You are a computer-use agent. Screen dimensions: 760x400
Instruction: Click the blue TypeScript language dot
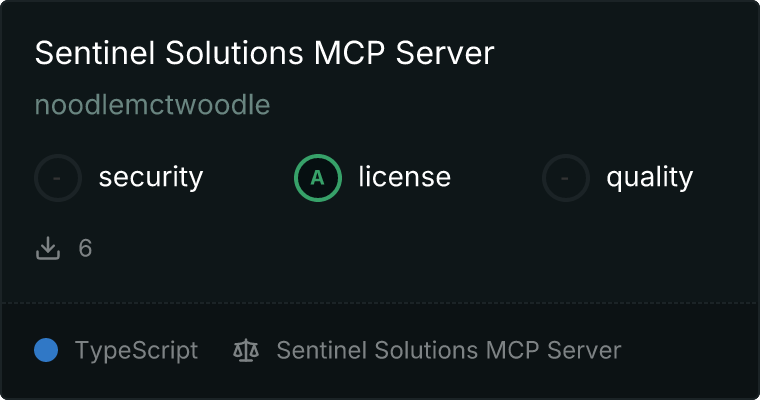[46, 350]
